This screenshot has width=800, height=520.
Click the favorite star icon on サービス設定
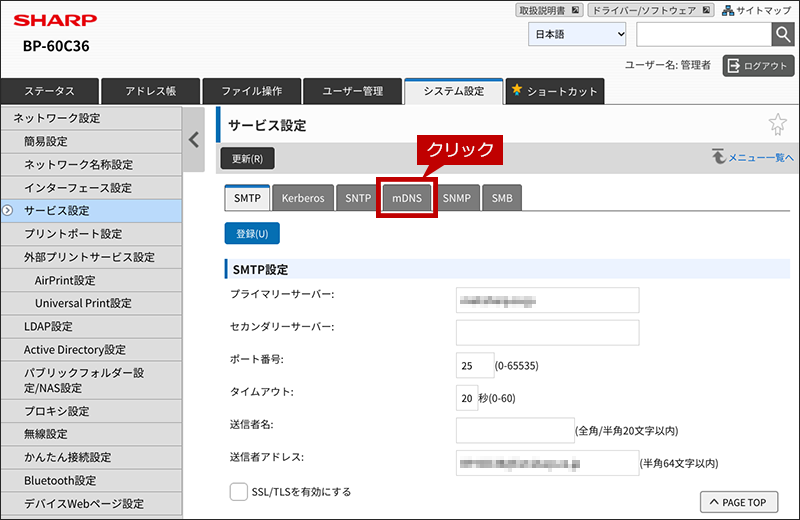[x=778, y=125]
